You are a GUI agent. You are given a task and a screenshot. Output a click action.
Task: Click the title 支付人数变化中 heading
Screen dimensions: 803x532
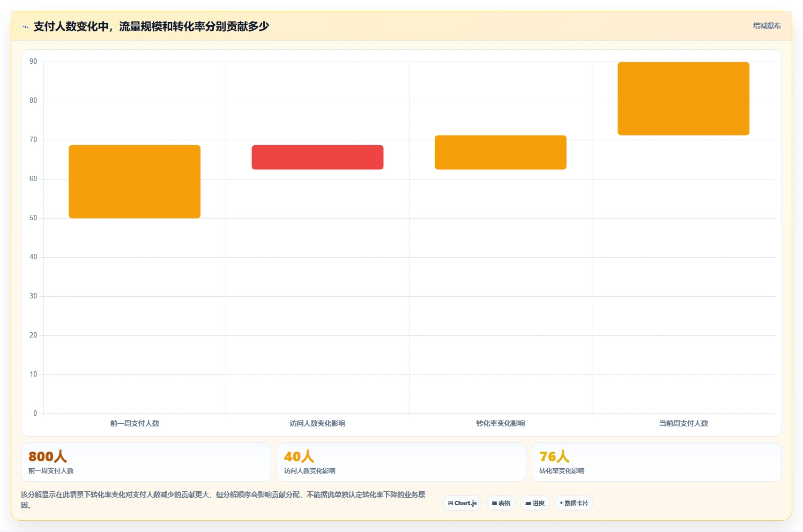(151, 26)
